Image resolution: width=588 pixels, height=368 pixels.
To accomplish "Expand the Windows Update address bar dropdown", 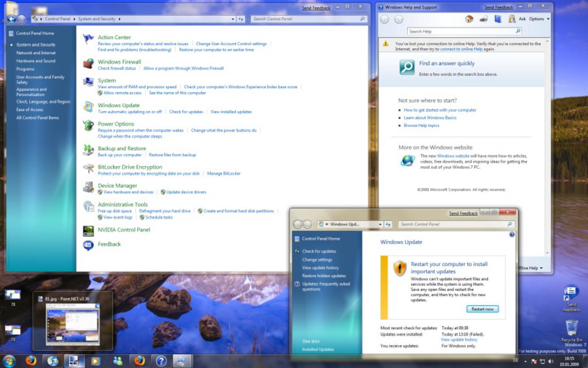I will pos(380,224).
